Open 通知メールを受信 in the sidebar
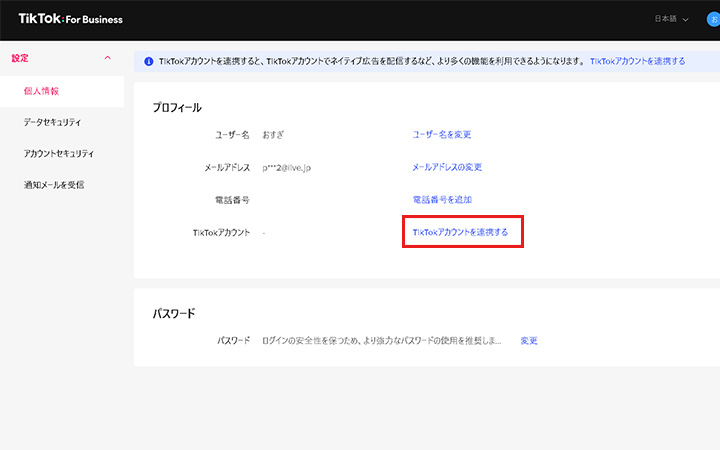 54,185
